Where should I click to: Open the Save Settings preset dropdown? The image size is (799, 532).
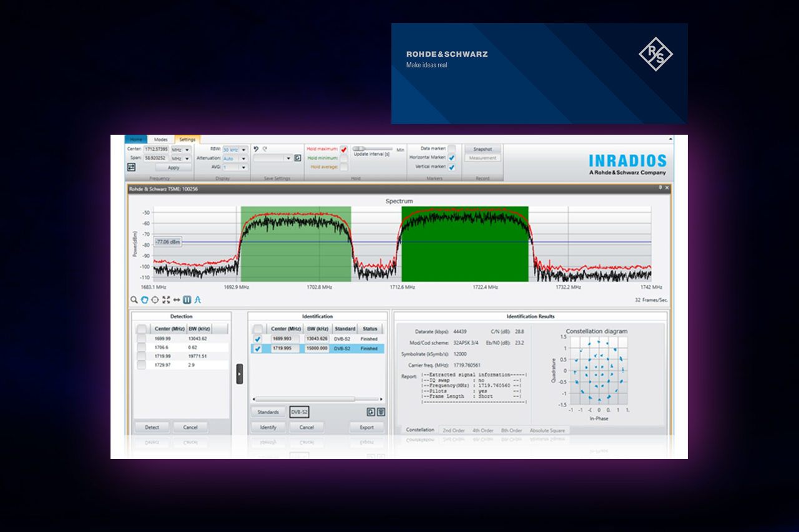273,158
